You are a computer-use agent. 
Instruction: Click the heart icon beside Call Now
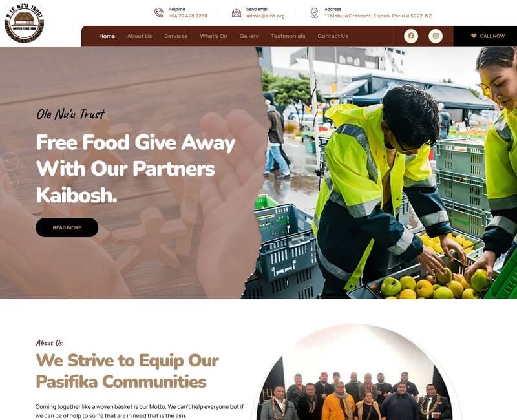pyautogui.click(x=474, y=36)
